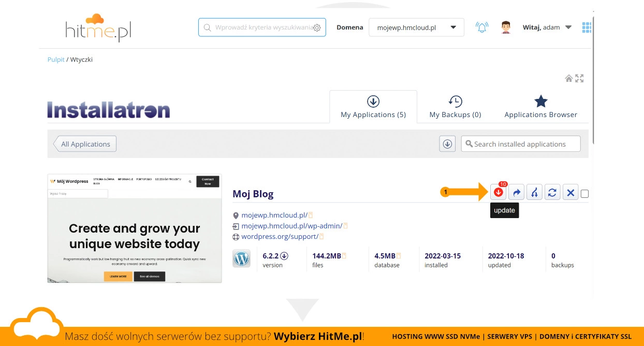The width and height of the screenshot is (644, 346).
Task: Click the hitme.pl logo
Action: (98, 27)
